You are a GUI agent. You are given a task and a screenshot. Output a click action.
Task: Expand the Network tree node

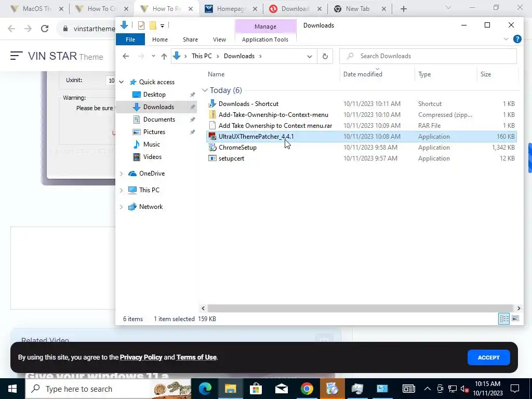[122, 207]
